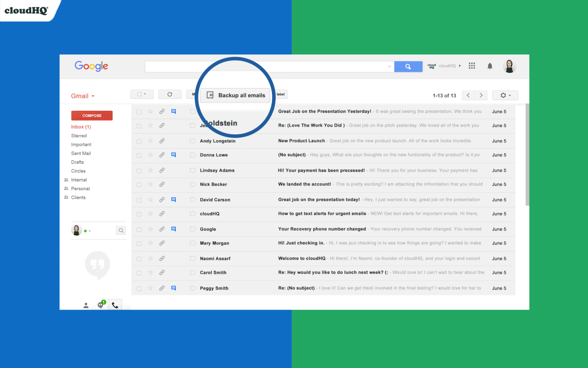
Task: Open the select-all checkbox dropdown
Action: point(141,94)
